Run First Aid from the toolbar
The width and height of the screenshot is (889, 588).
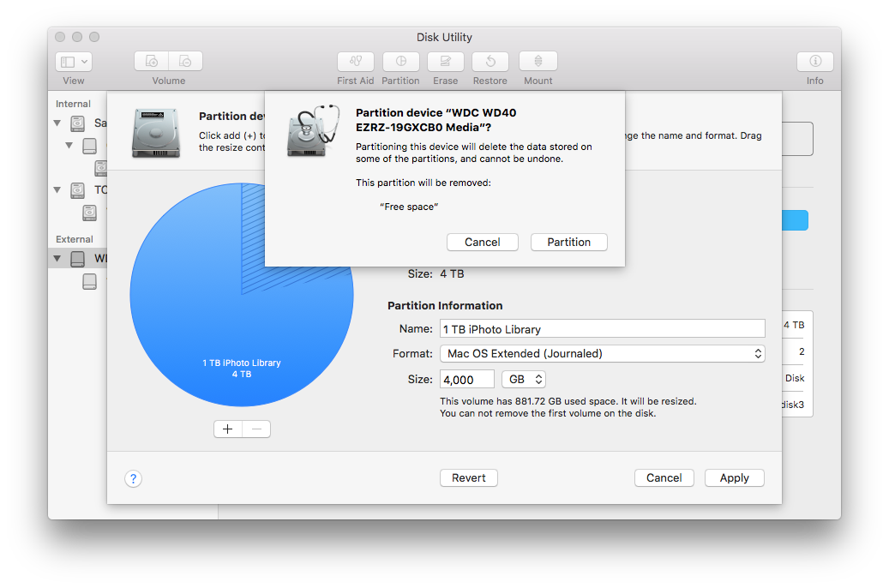pos(356,61)
